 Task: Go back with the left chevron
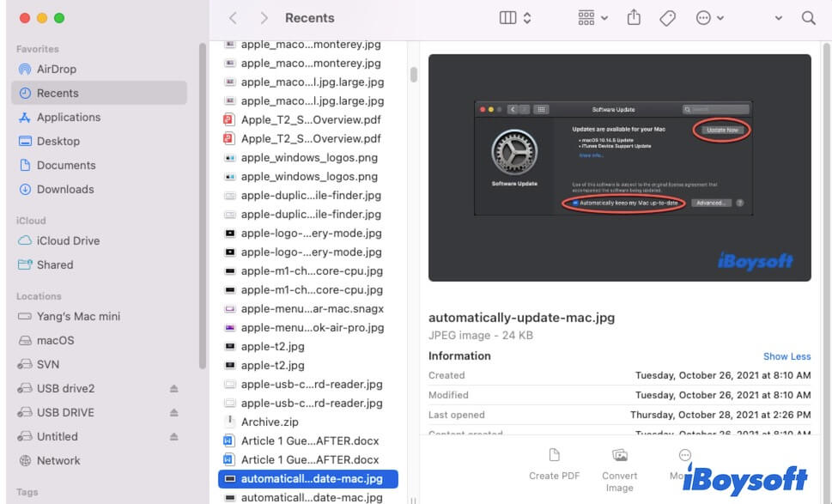(234, 18)
